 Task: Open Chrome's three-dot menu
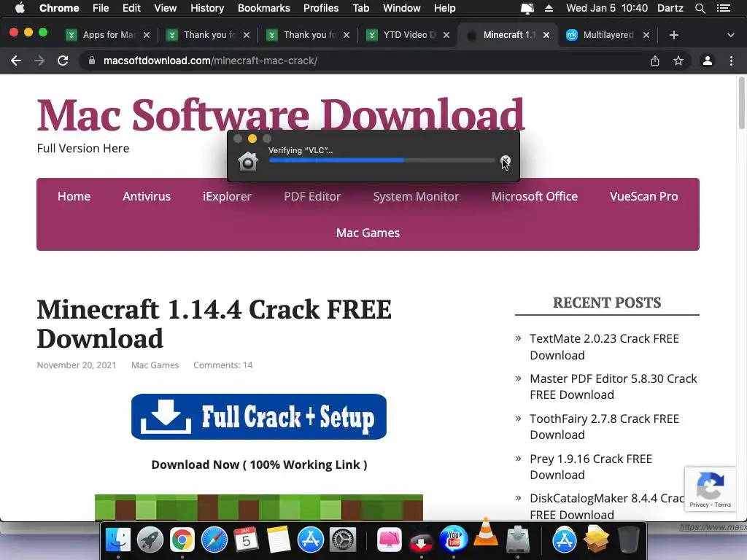(x=731, y=61)
